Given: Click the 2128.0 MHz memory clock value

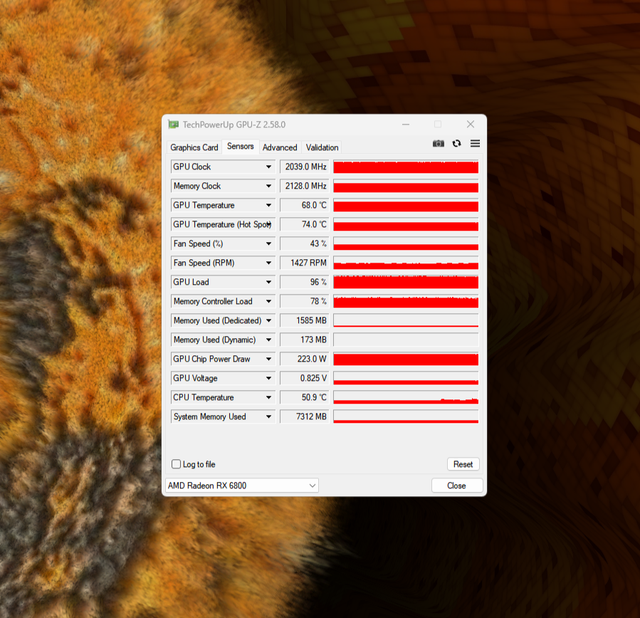Looking at the screenshot, I should (x=304, y=186).
